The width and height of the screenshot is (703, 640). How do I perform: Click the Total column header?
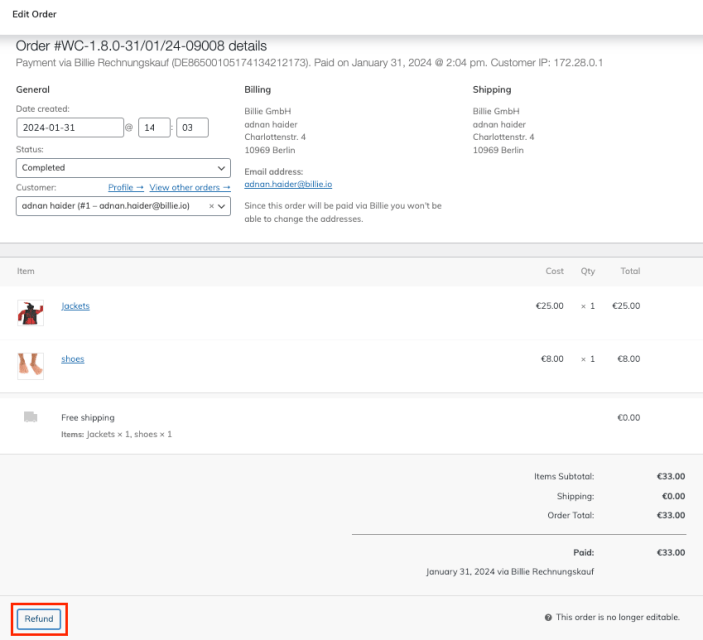[x=630, y=271]
